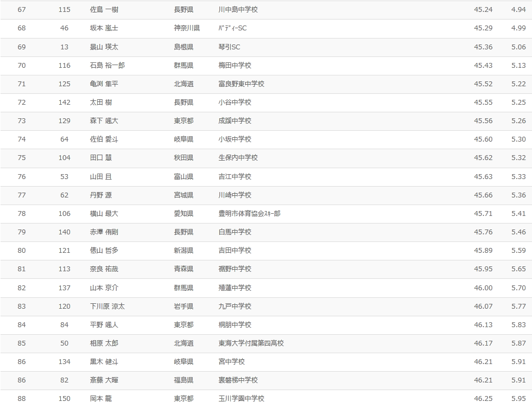Screen dimensions: 532x408
Task: Click the school 東海大学付属第四高校
Action: tap(251, 343)
